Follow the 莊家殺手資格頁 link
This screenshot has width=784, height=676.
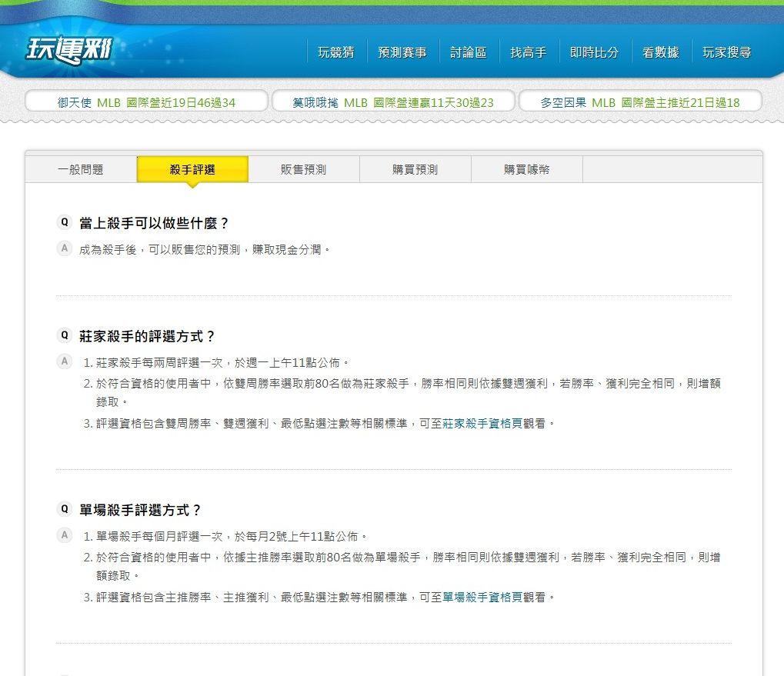click(482, 424)
